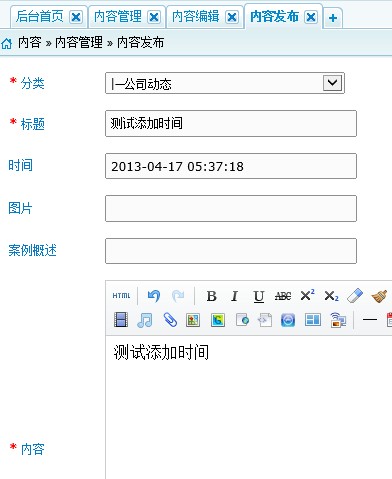Click the web page globe icon
Image resolution: width=392 pixels, height=479 pixels.
(242, 320)
